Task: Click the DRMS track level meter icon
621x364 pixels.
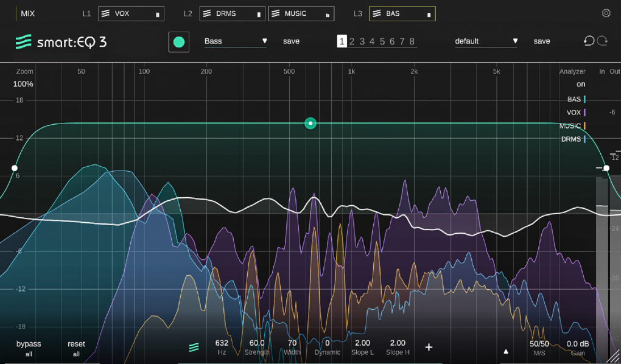Action: pos(259,15)
